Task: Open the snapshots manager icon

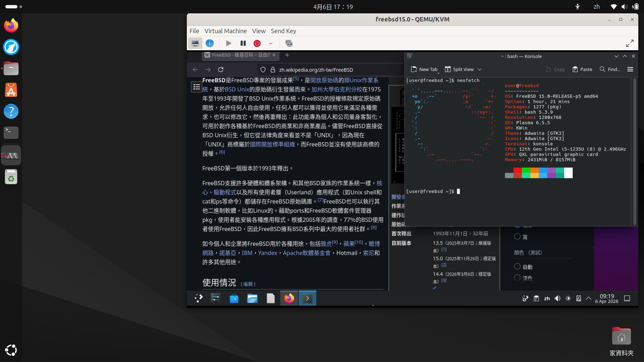Action: pyautogui.click(x=289, y=43)
